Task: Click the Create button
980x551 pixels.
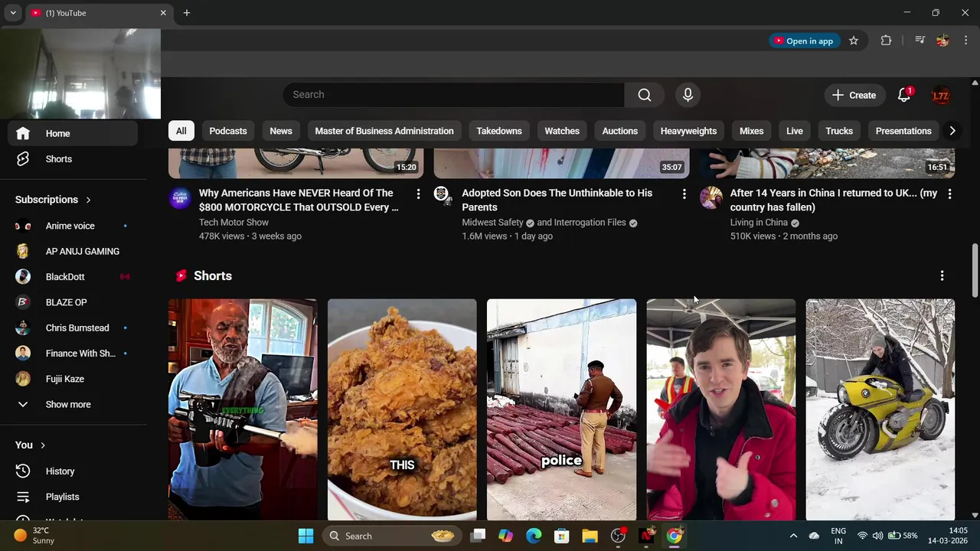Action: coord(854,95)
